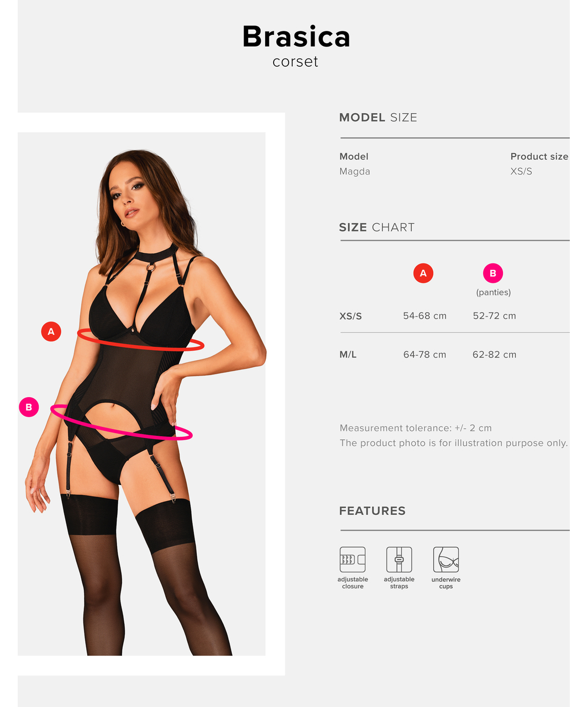This screenshot has height=707, width=588.
Task: Click the adjustable closure feature icon
Action: 353,560
